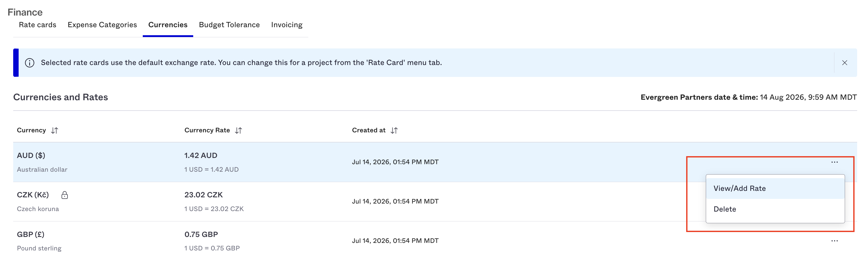This screenshot has width=868, height=260.
Task: Open the three-dot menu for the AUD row
Action: point(834,162)
